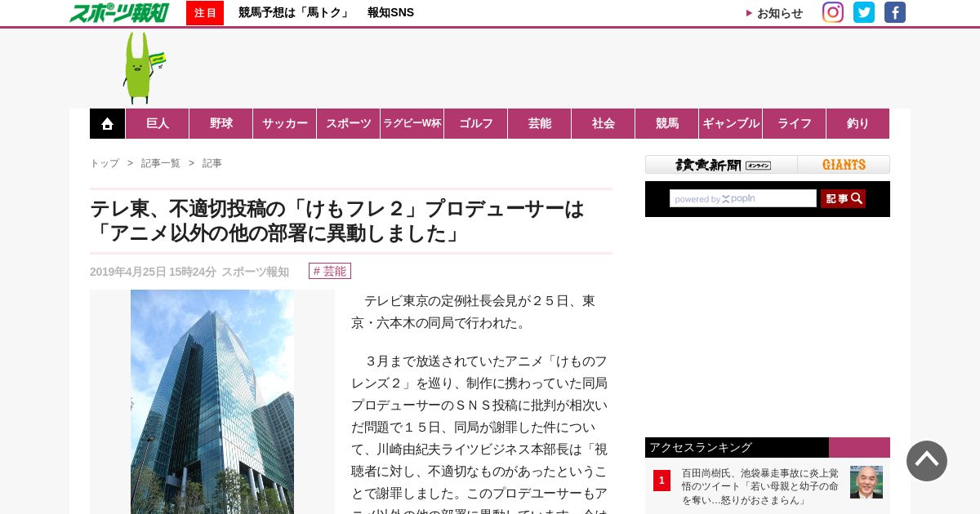Select the ライフ nav tab
Screen dimensions: 980x514
coord(795,124)
